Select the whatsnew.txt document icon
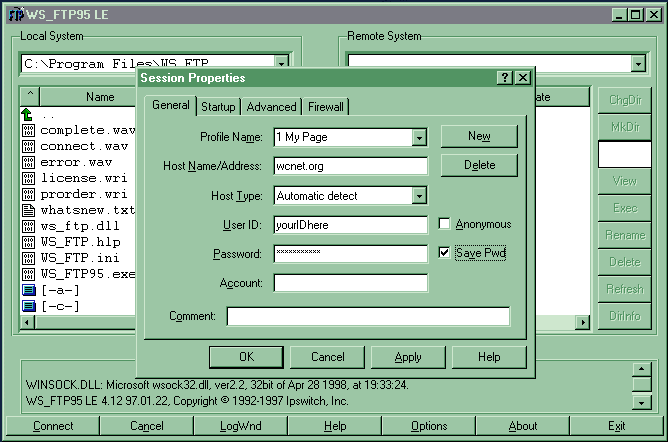This screenshot has width=668, height=442. click(x=29, y=210)
